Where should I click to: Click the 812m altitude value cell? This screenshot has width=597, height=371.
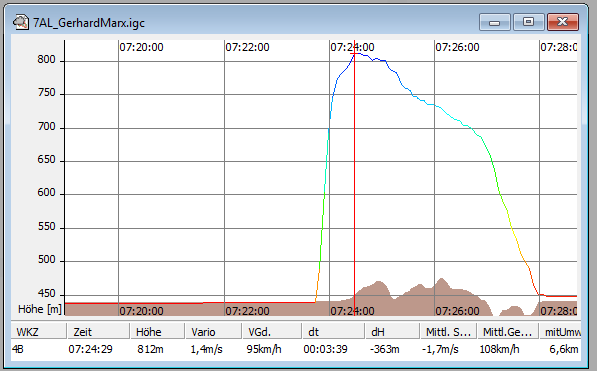[x=150, y=349]
